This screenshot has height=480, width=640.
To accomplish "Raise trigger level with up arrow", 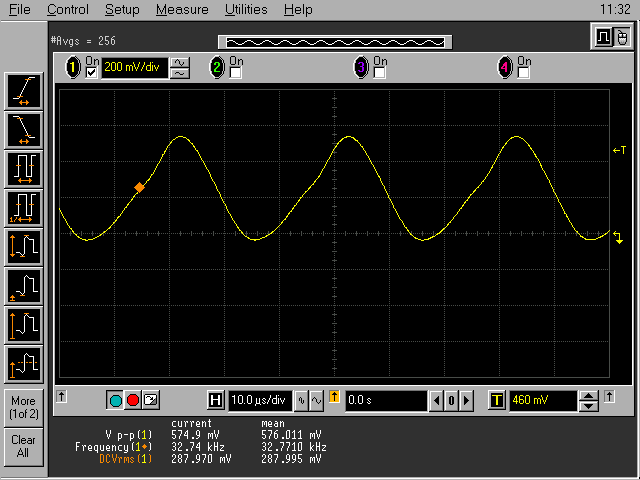I will (588, 396).
